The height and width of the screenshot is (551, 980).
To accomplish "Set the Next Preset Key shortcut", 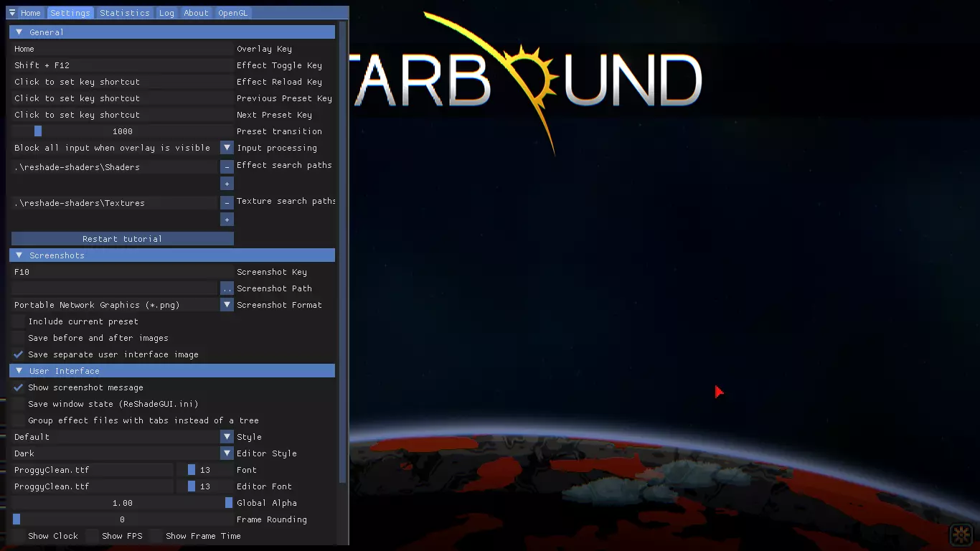I will coord(123,115).
